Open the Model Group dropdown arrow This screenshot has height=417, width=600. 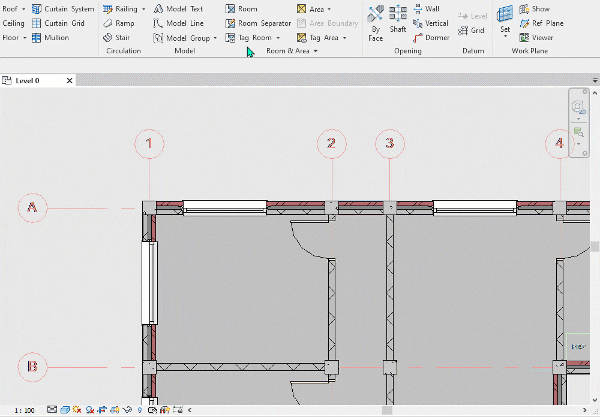(x=215, y=38)
